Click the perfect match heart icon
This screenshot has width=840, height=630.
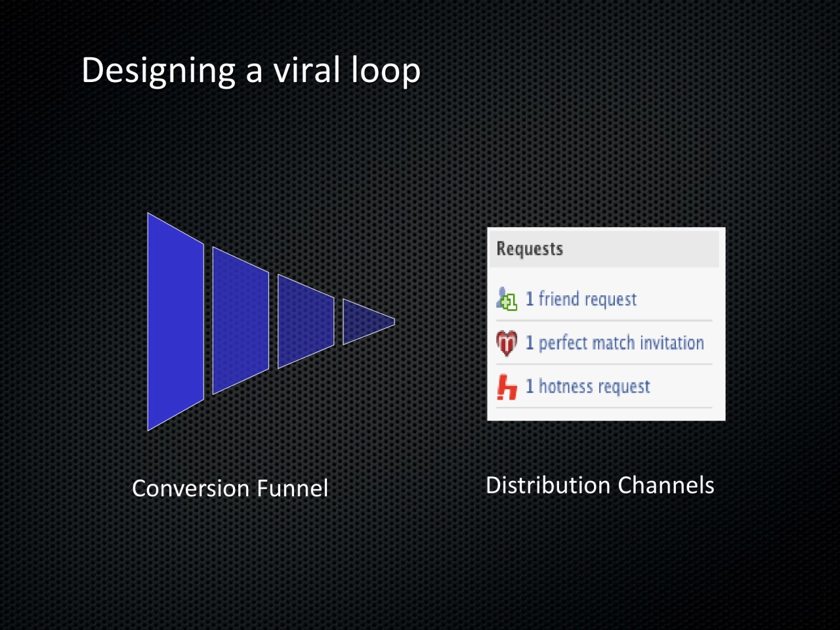(x=507, y=343)
